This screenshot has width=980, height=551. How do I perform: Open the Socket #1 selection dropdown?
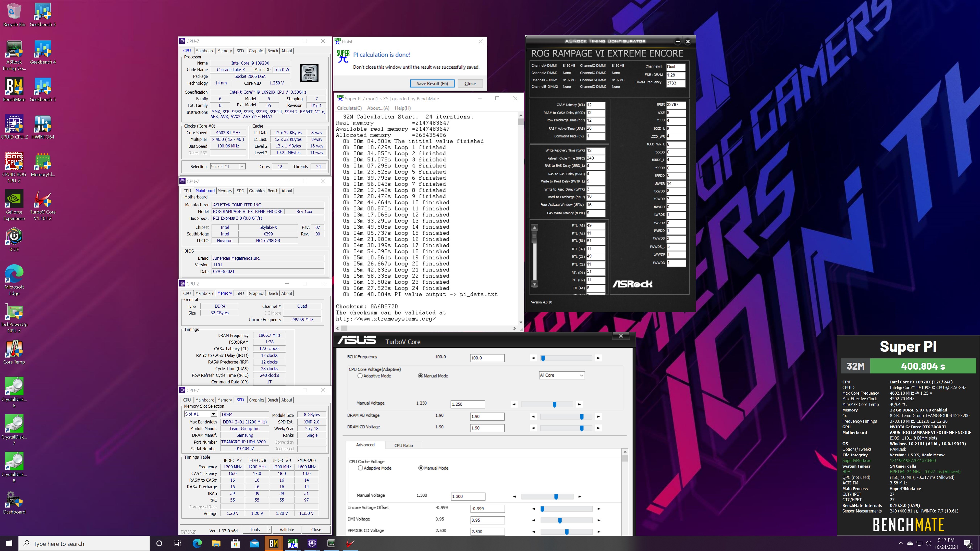tap(227, 167)
